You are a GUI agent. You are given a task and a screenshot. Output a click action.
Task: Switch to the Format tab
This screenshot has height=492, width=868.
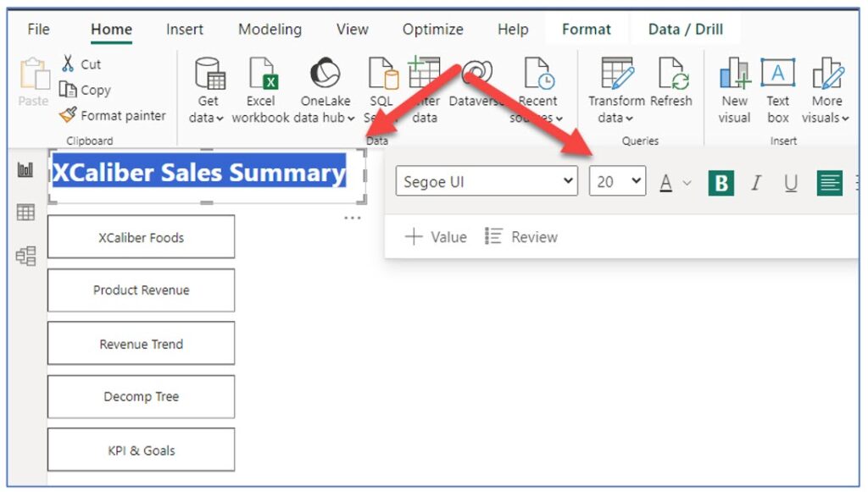click(587, 30)
